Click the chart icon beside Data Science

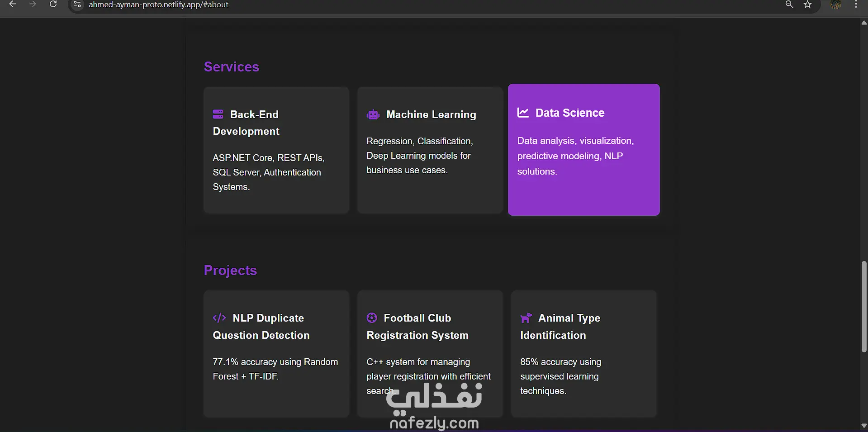pyautogui.click(x=523, y=113)
